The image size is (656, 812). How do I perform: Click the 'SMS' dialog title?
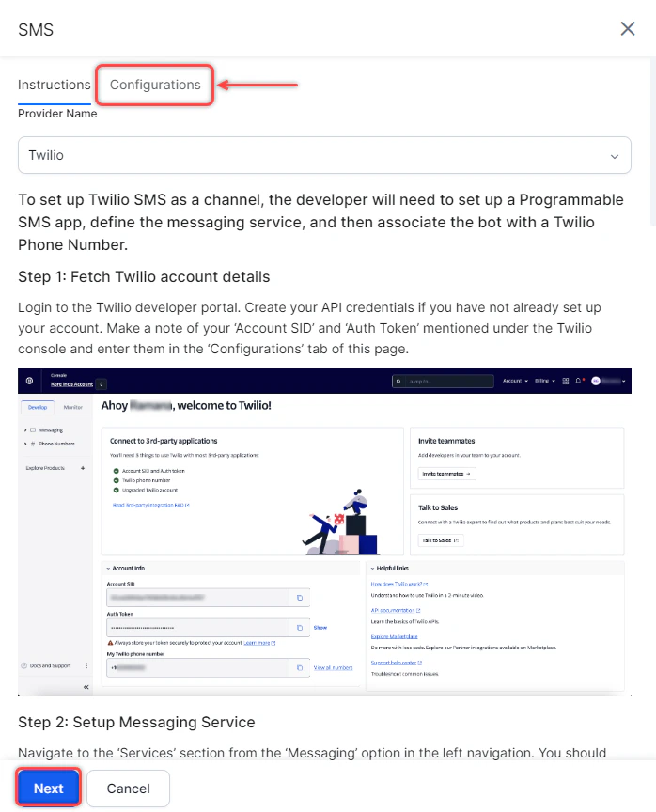(36, 30)
